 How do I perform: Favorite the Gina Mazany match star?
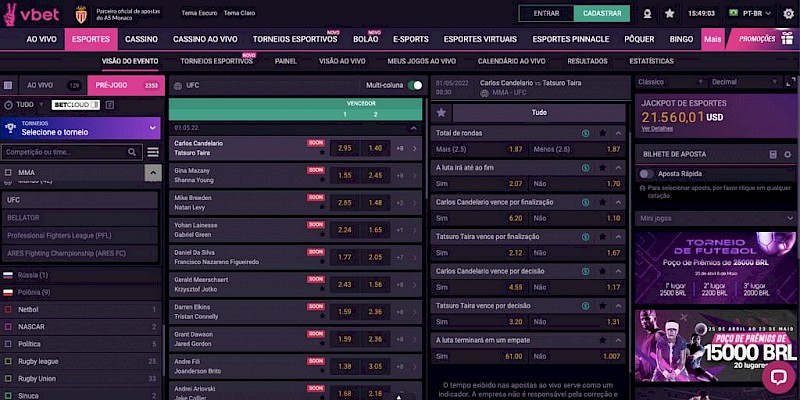(x=322, y=180)
